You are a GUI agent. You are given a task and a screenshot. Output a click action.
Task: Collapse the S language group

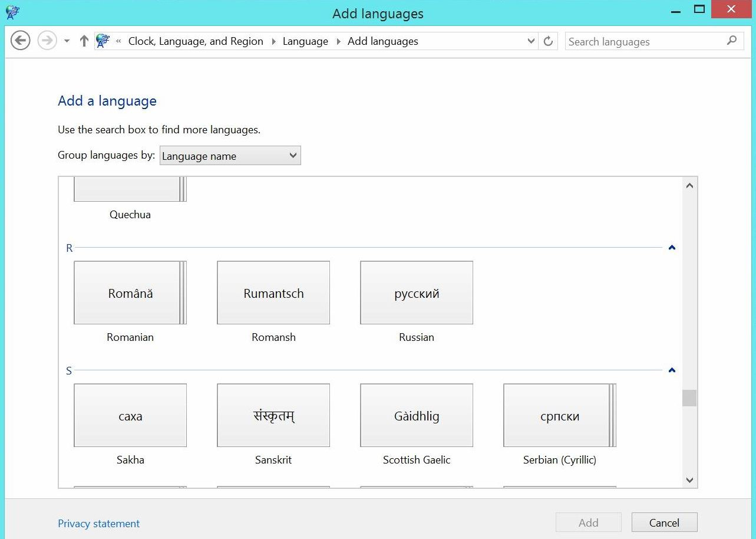tap(672, 370)
